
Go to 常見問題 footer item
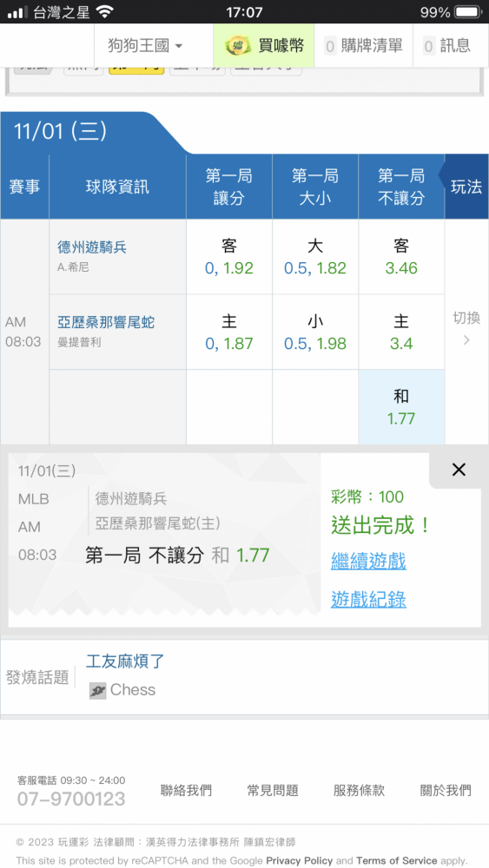coord(273,791)
